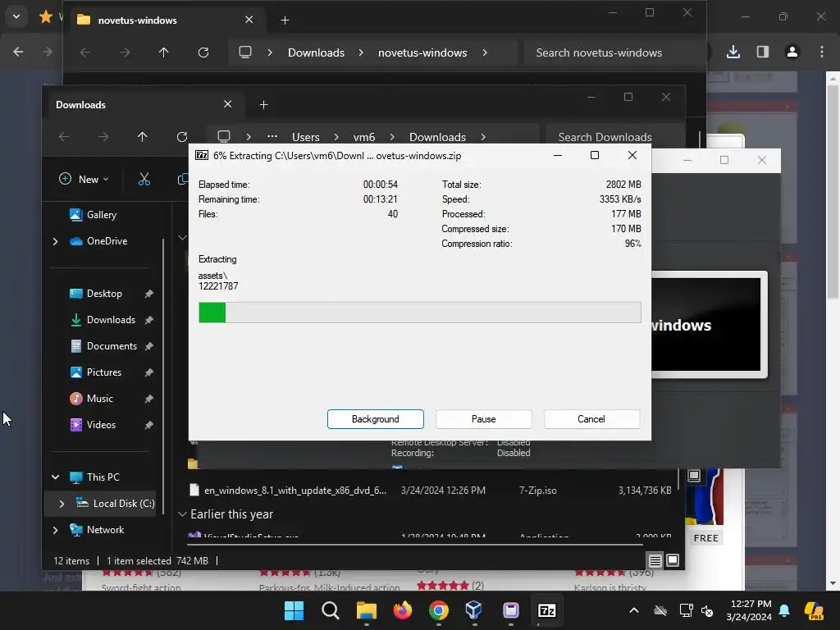Image resolution: width=840 pixels, height=630 pixels.
Task: Click the Background button in 7-Zip dialog
Action: (375, 419)
